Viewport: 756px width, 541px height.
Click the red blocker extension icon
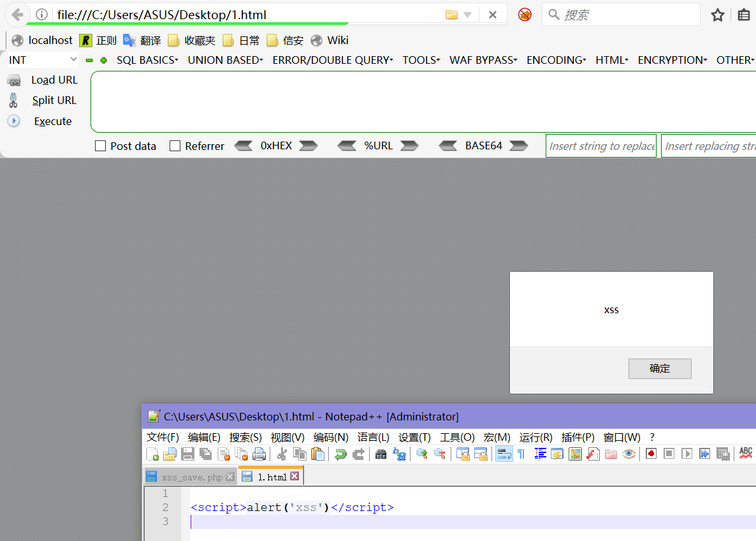tap(525, 15)
